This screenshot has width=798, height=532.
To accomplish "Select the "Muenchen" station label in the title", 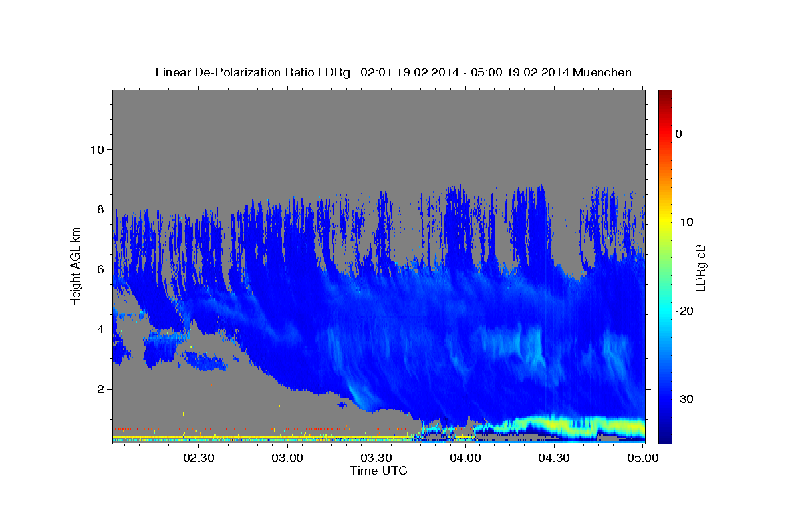I will [604, 72].
